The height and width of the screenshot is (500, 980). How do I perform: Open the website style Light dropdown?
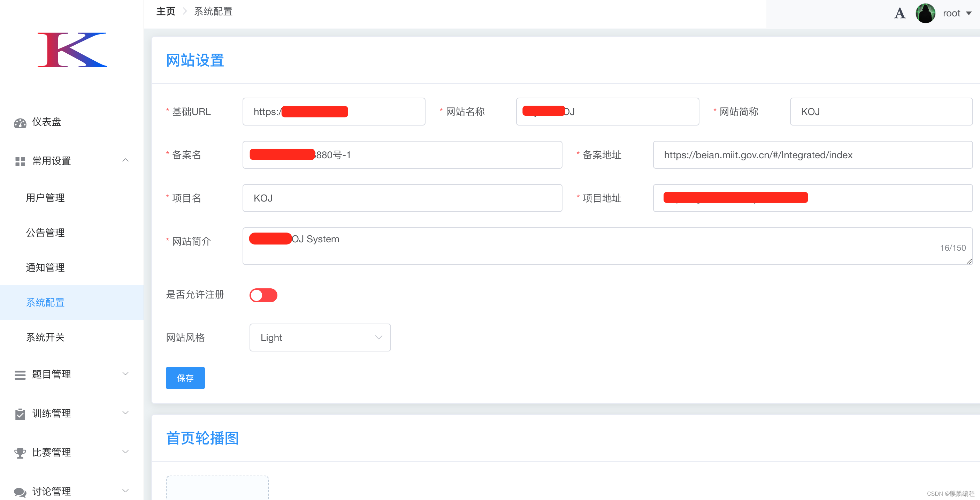click(x=320, y=338)
